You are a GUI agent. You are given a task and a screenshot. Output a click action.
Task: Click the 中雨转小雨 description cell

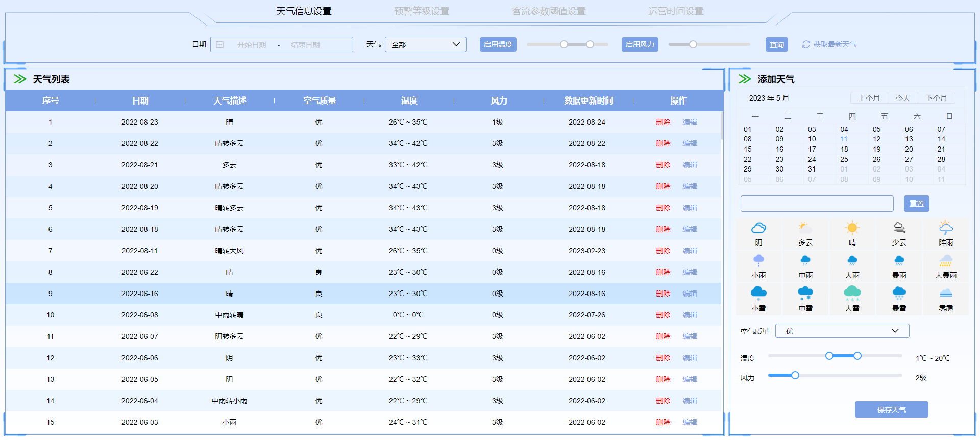point(229,401)
